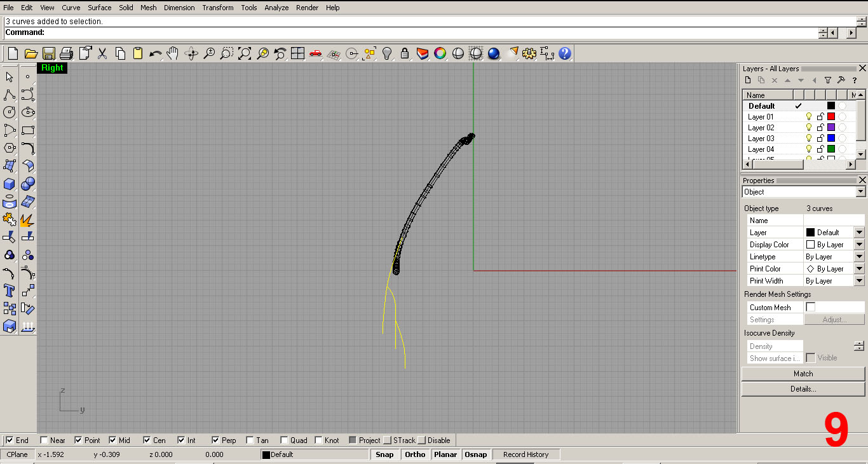Click the padlock Lock objects icon
Screen dimensions: 868x464
pyautogui.click(x=405, y=53)
